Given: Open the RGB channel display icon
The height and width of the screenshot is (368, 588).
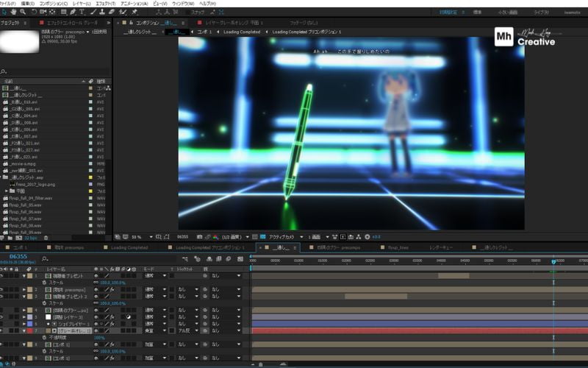Looking at the screenshot, I should (x=215, y=237).
